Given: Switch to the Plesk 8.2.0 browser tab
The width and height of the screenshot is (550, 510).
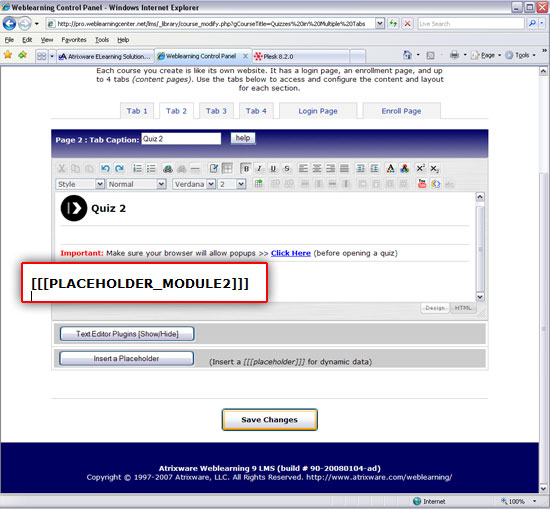Looking at the screenshot, I should pyautogui.click(x=301, y=56).
